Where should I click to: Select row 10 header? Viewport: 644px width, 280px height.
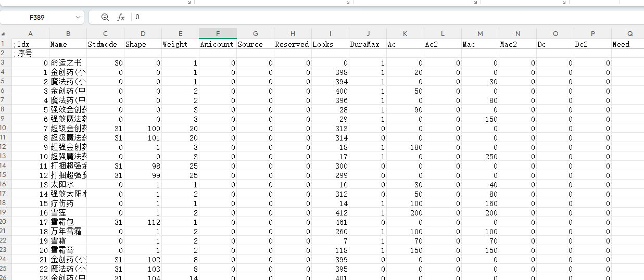4,128
